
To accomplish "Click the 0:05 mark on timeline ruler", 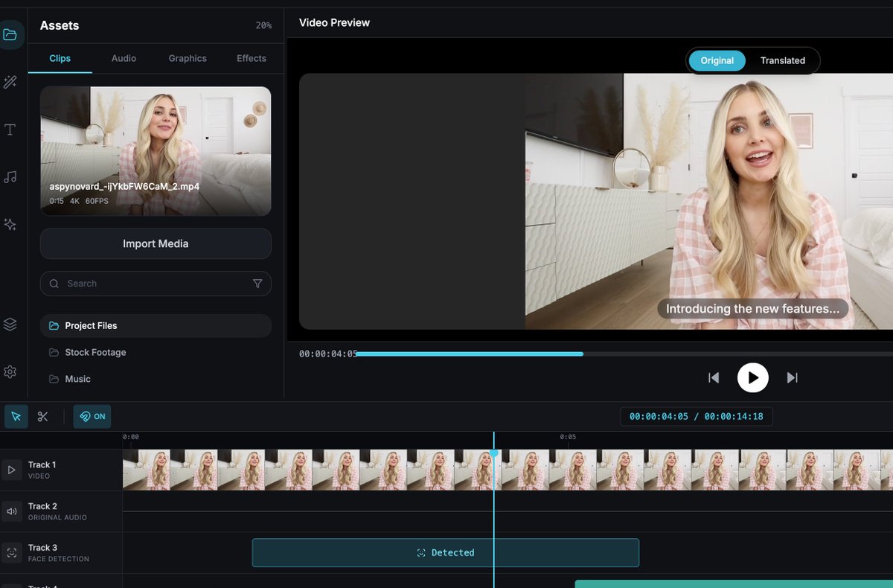I will (x=568, y=437).
